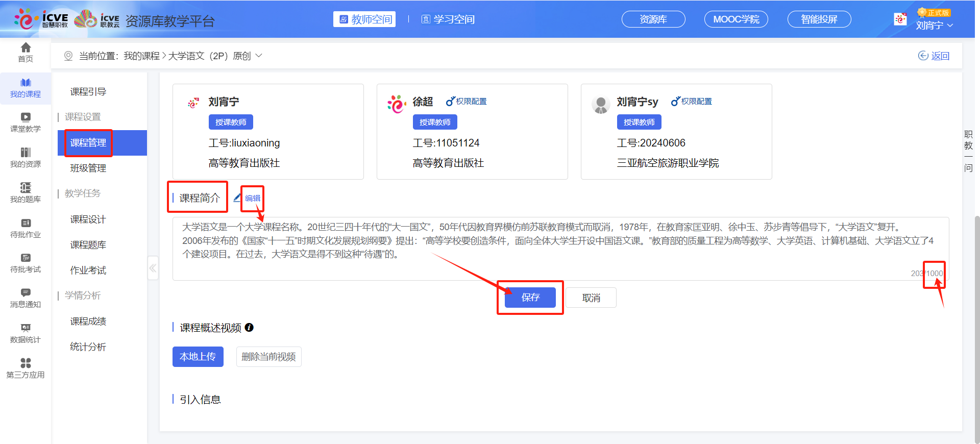The height and width of the screenshot is (444, 980).
Task: Open the 智能投屏 button in header
Action: [x=819, y=19]
